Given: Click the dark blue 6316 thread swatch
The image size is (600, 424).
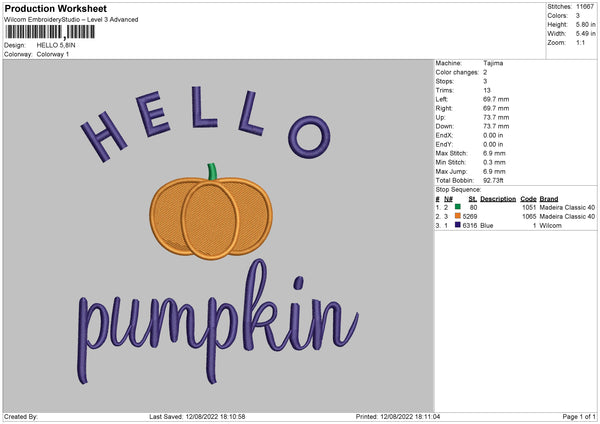Looking at the screenshot, I should coord(457,225).
